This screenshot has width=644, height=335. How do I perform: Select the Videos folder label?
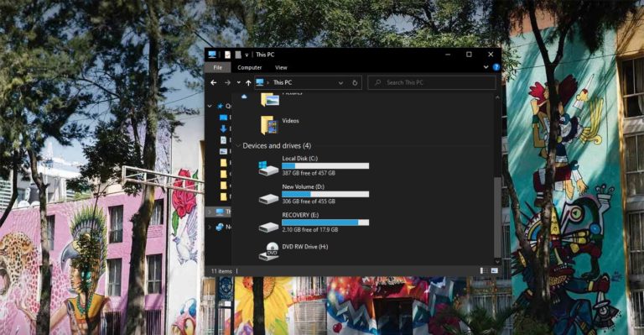tap(290, 120)
